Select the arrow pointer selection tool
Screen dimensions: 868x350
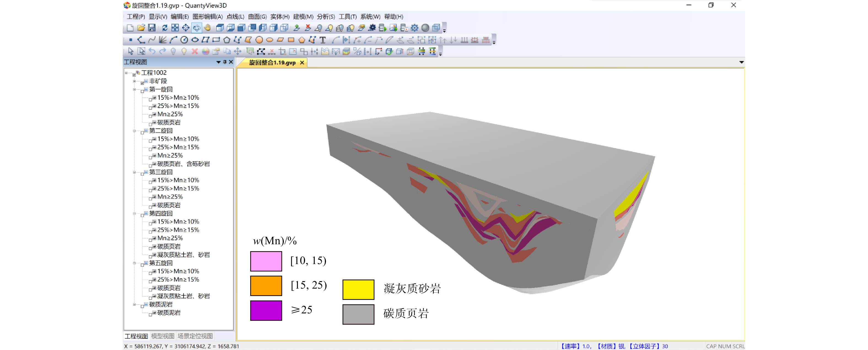tap(131, 51)
